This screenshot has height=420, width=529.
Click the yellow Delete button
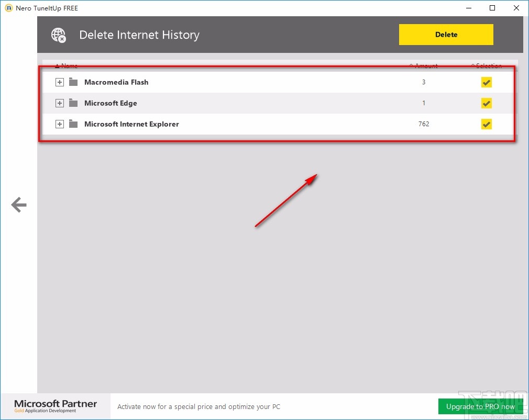pyautogui.click(x=446, y=35)
